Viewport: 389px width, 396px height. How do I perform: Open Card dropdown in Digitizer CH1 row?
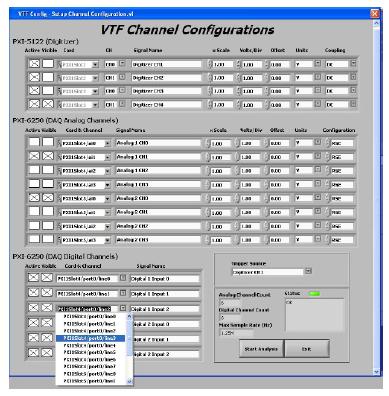point(95,64)
